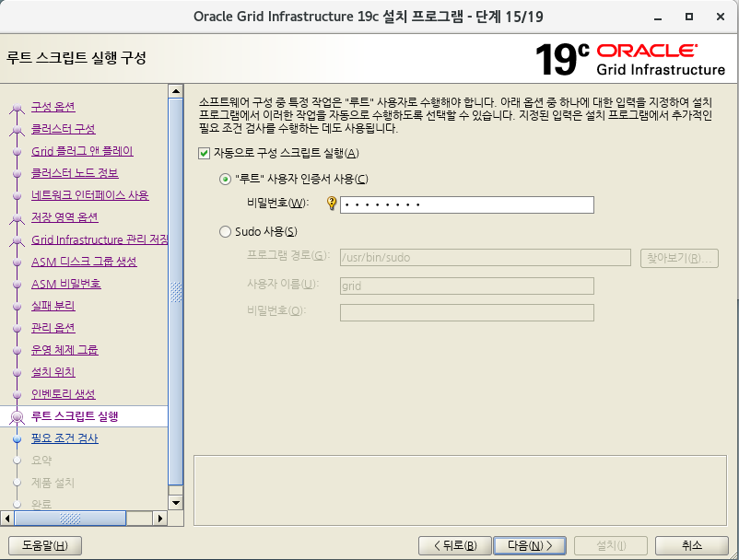Image resolution: width=739 pixels, height=560 pixels.
Task: Click the root 비밀번호 password field
Action: (x=466, y=204)
